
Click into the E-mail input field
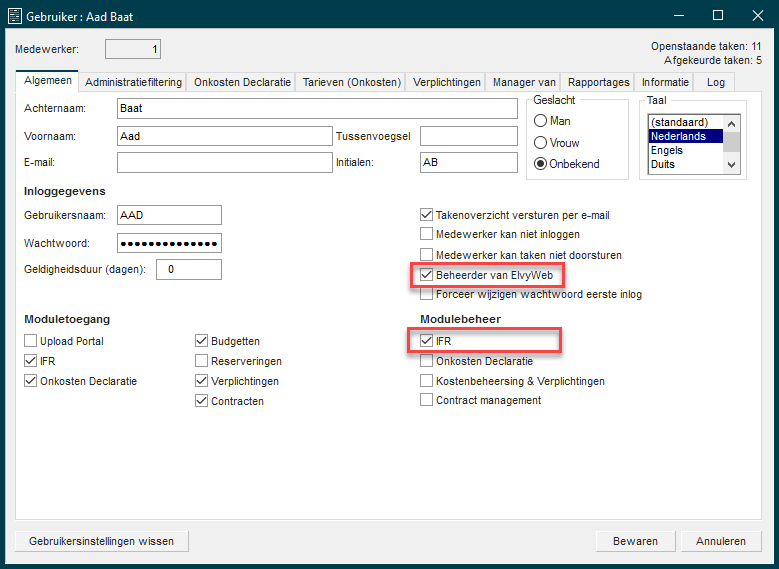pos(223,162)
